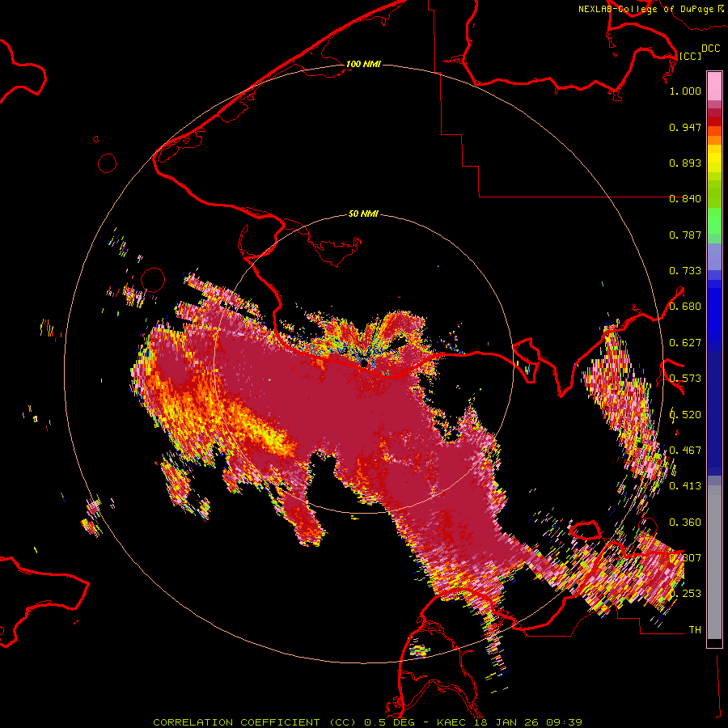Click the 0.680 scale value
This screenshot has width=728, height=728.
(685, 307)
